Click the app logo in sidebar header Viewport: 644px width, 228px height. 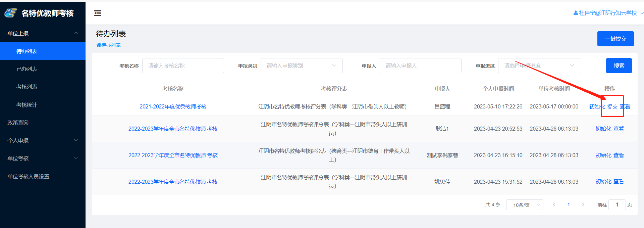click(11, 13)
